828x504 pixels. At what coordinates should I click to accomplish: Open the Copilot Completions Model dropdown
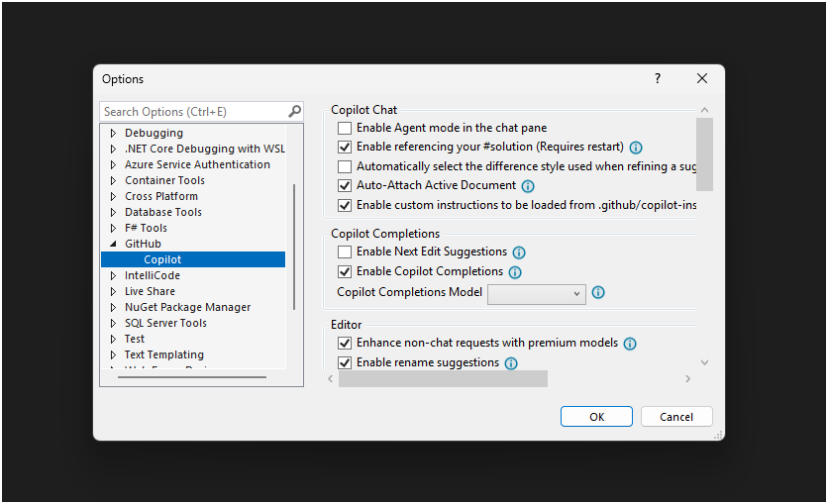(x=536, y=293)
